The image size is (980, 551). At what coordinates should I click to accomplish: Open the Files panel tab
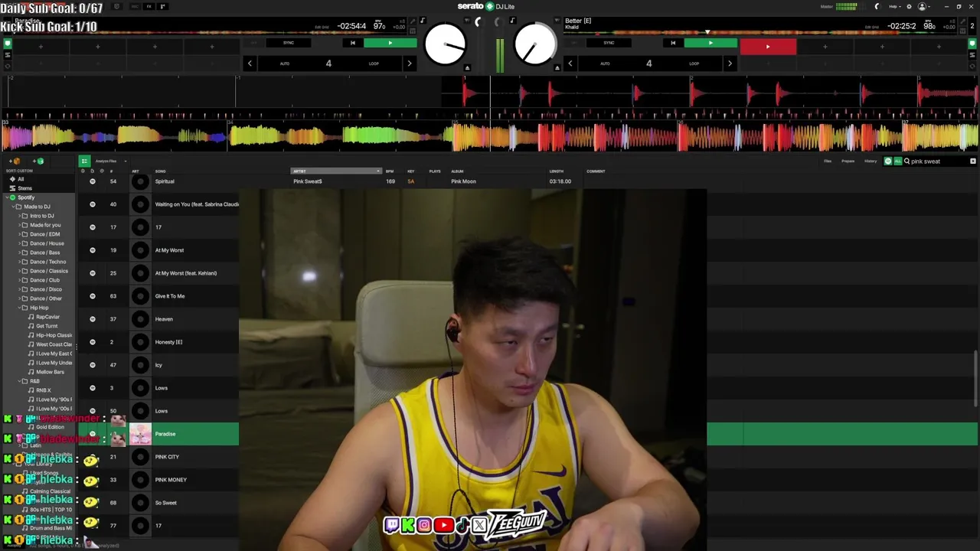pyautogui.click(x=828, y=161)
